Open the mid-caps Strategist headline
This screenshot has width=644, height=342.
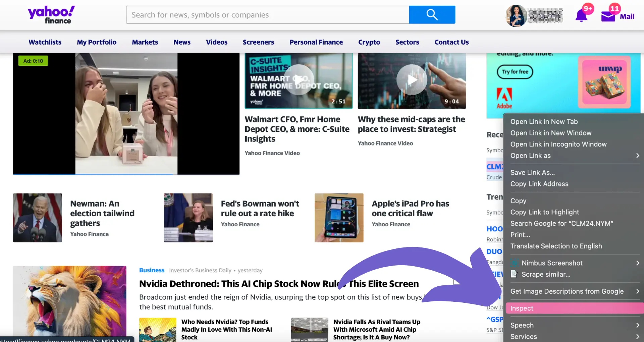pos(411,124)
